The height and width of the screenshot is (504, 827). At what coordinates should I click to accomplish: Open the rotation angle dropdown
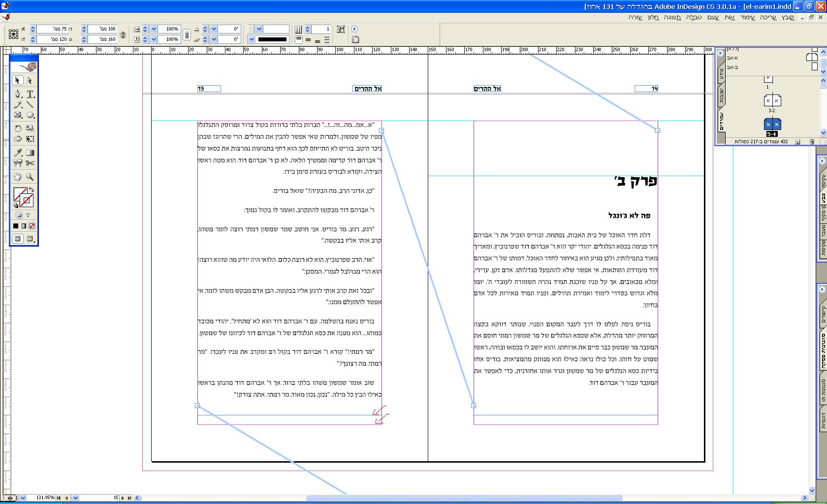[214, 29]
